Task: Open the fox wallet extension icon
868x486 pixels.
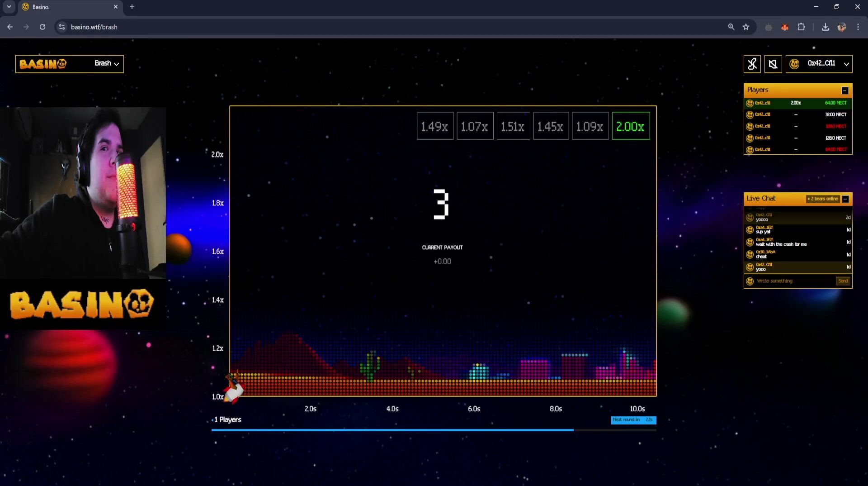Action: click(785, 27)
